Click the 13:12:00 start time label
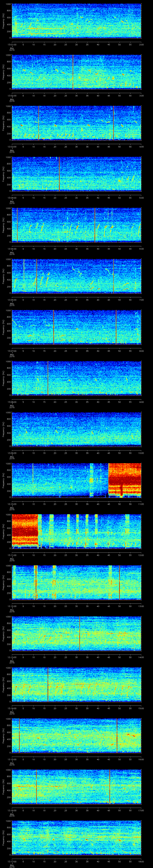 (12, 606)
